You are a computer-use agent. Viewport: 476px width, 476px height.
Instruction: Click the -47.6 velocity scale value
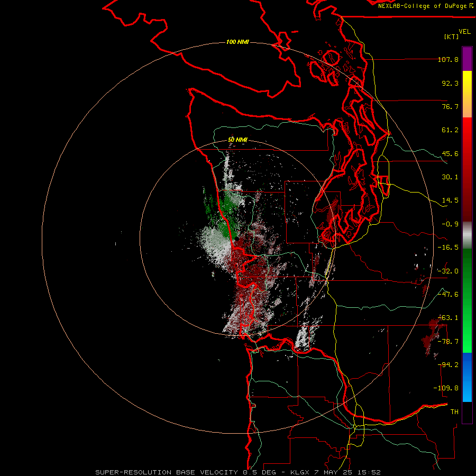coord(448,295)
